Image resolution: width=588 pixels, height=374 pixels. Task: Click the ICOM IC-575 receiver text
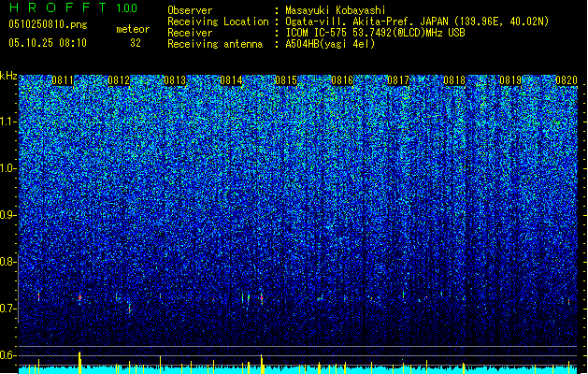pos(375,33)
